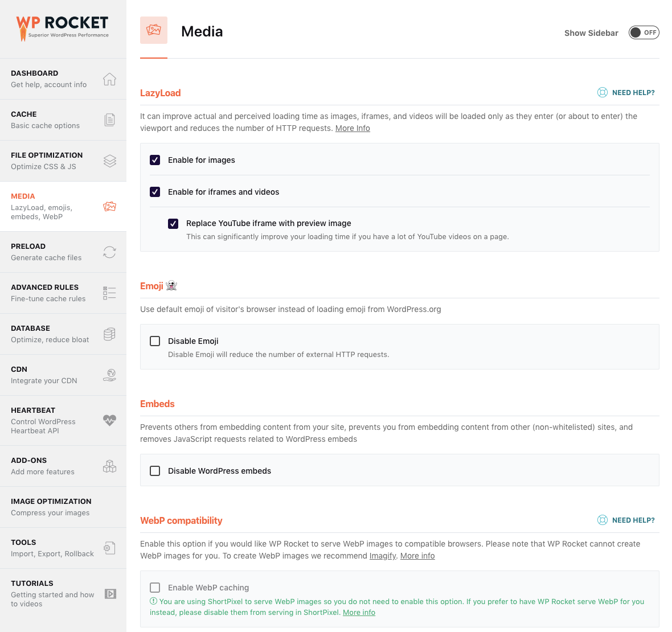This screenshot has height=632, width=672.
Task: Open the LazyLoad More Info link
Action: tap(353, 128)
